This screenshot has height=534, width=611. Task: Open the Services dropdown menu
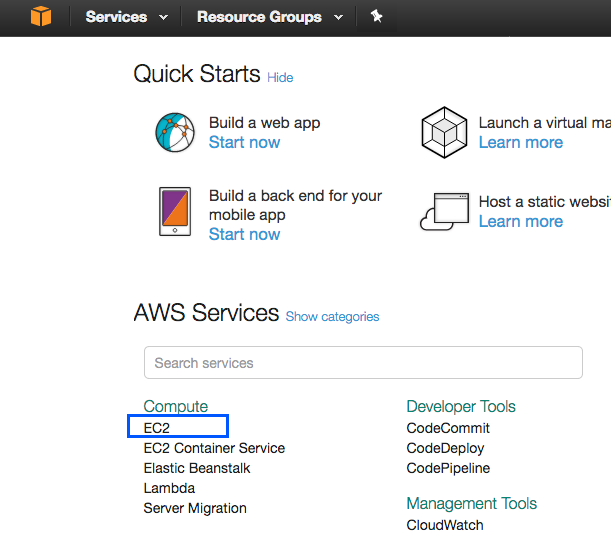click(127, 17)
